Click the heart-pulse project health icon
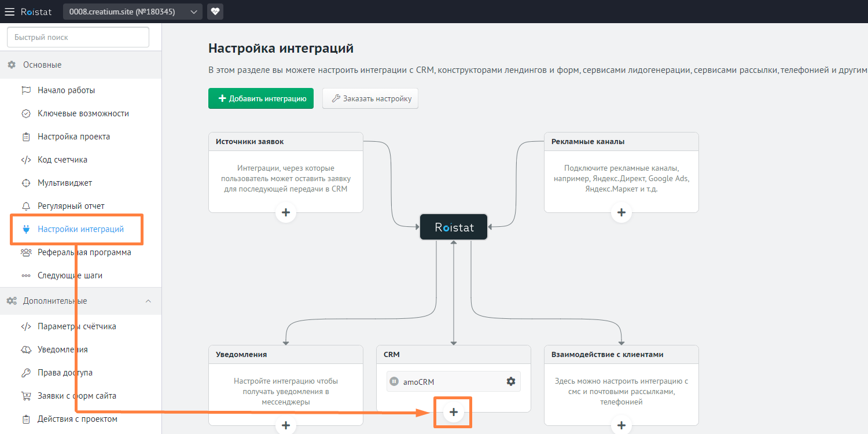 (215, 12)
